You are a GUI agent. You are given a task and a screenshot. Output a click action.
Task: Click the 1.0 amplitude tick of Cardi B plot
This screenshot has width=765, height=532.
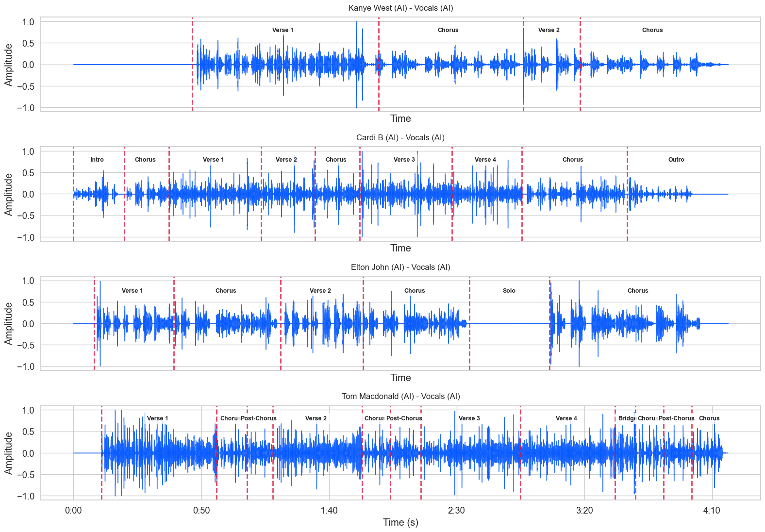[28, 151]
